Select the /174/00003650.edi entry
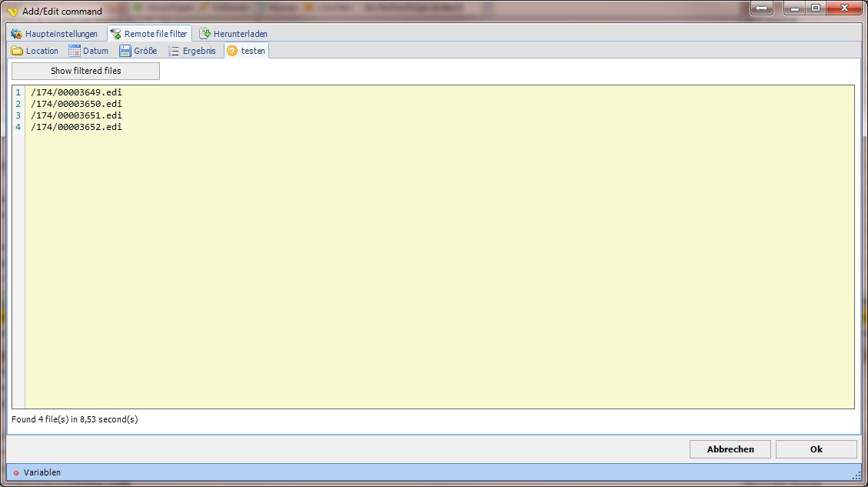868x487 pixels. [x=76, y=104]
